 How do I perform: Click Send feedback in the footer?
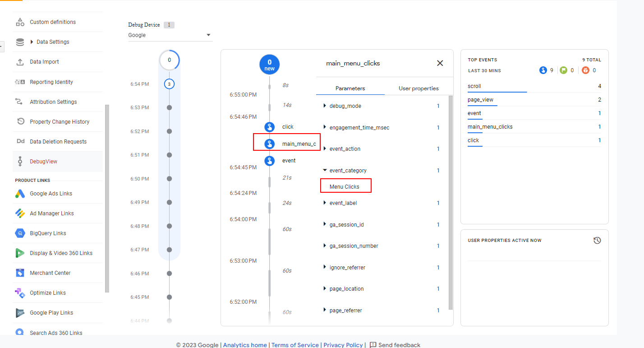tap(395, 345)
